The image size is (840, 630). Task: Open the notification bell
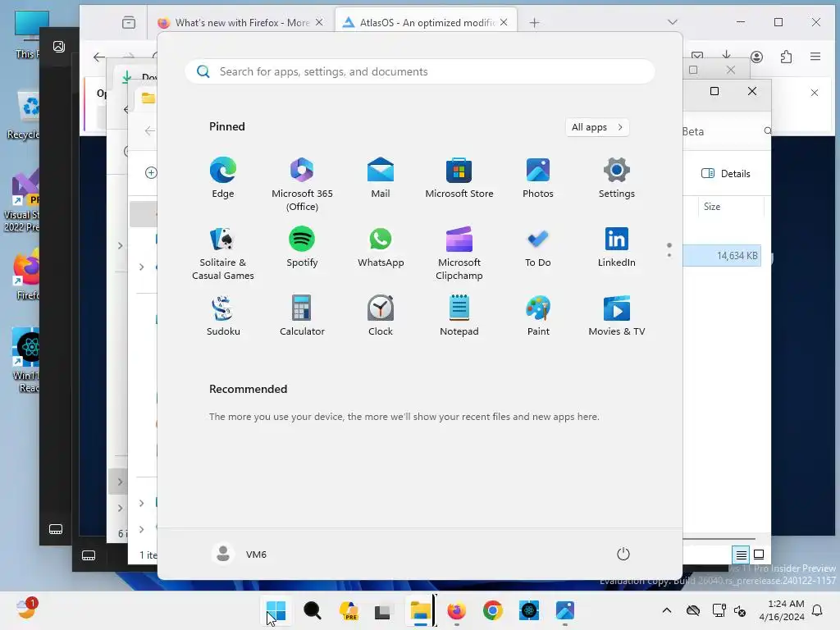[x=818, y=610]
